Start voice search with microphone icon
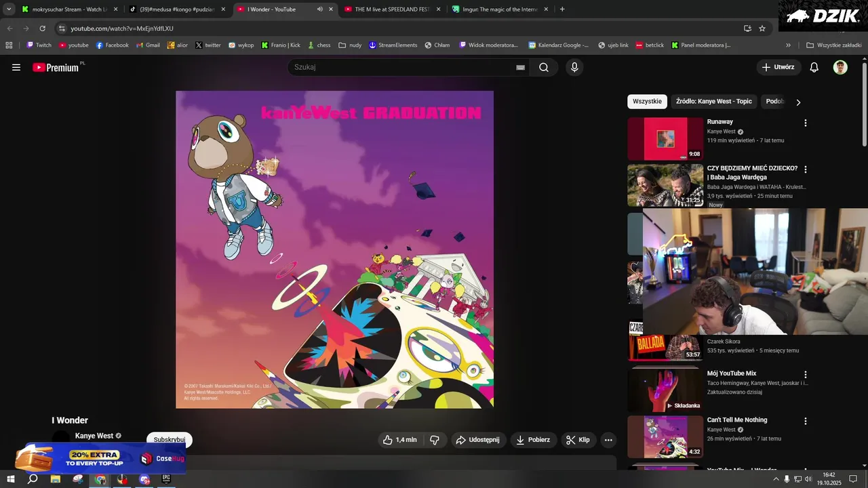The image size is (868, 488). click(x=574, y=67)
